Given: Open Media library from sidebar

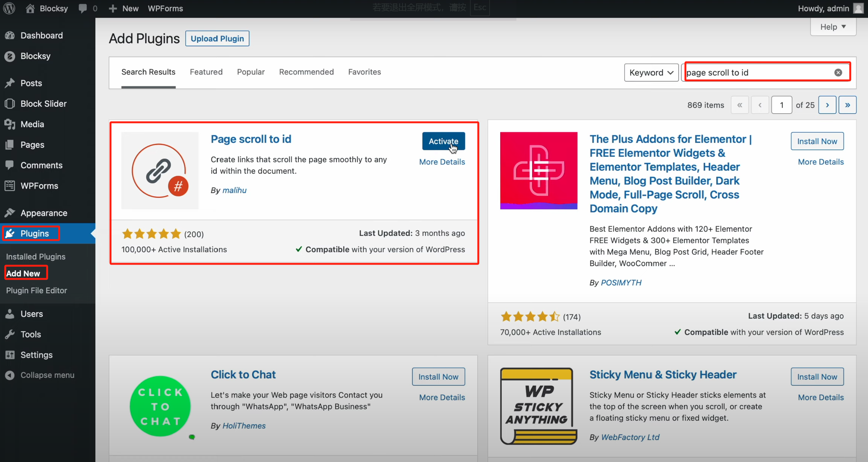Looking at the screenshot, I should 32,124.
